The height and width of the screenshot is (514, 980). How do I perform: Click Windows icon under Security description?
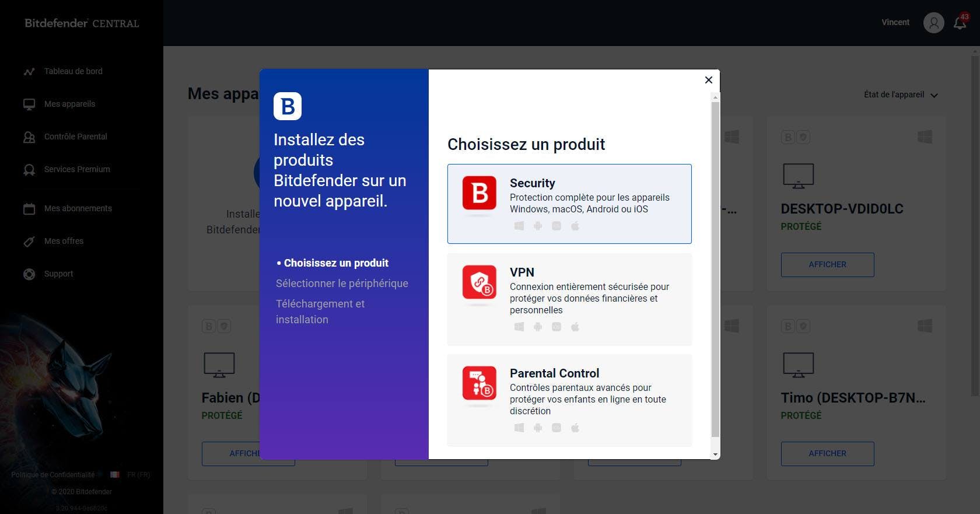[x=519, y=226]
